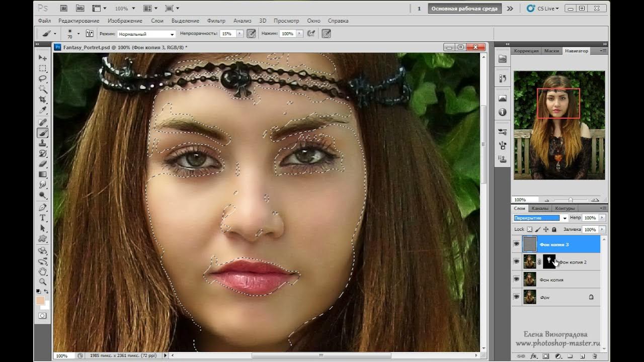Image resolution: width=644 pixels, height=362 pixels.
Task: Link layers icon at panel bottom
Action: (521, 356)
